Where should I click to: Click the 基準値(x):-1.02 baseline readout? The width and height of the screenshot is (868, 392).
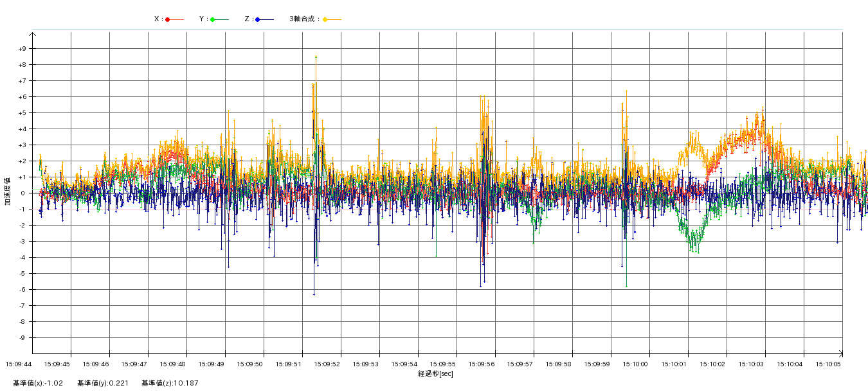[38, 384]
